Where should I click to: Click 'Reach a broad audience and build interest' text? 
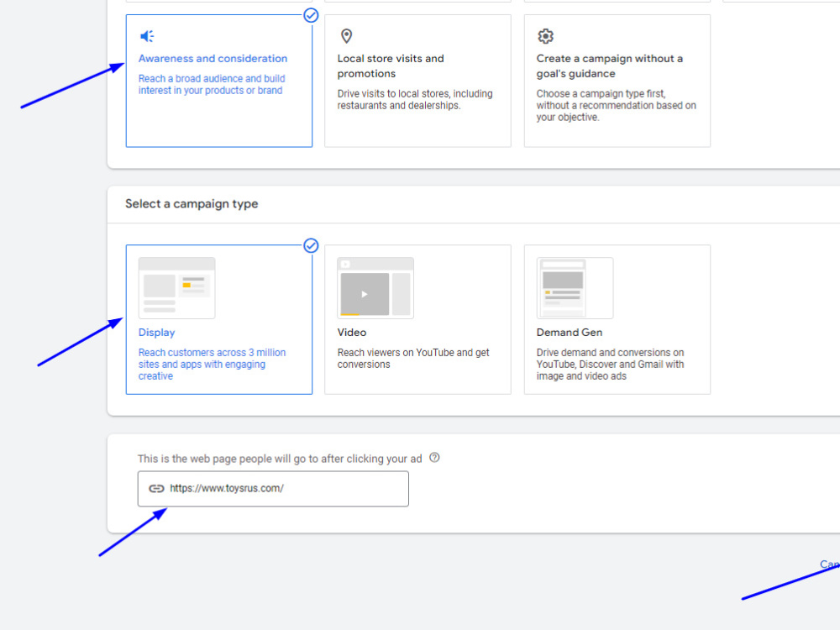point(212,85)
